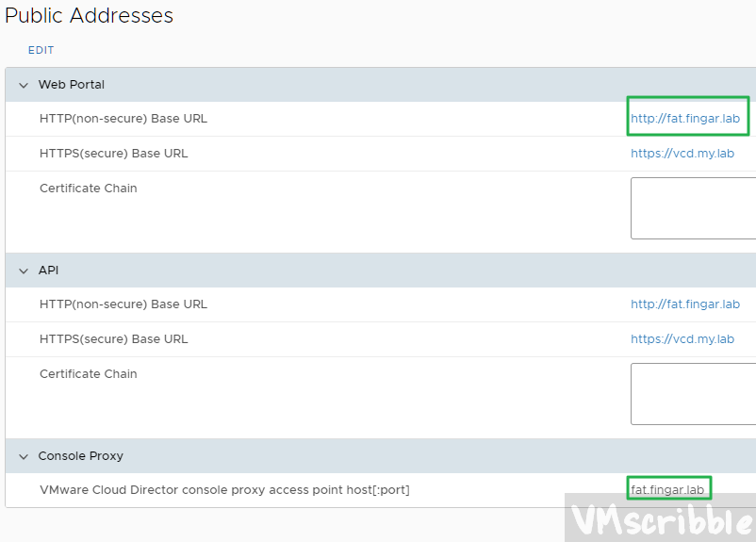Collapse the API section chevron
Screen dimensions: 756x542
23,271
